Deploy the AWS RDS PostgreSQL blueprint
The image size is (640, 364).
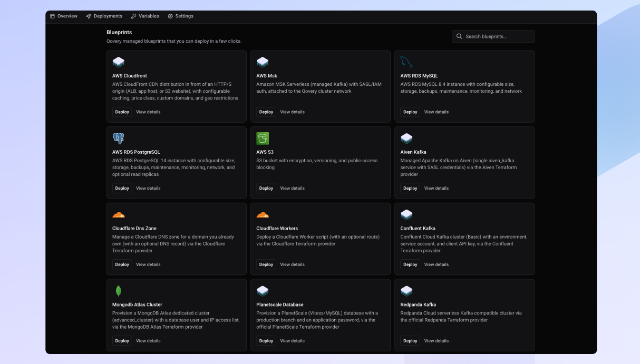point(122,188)
